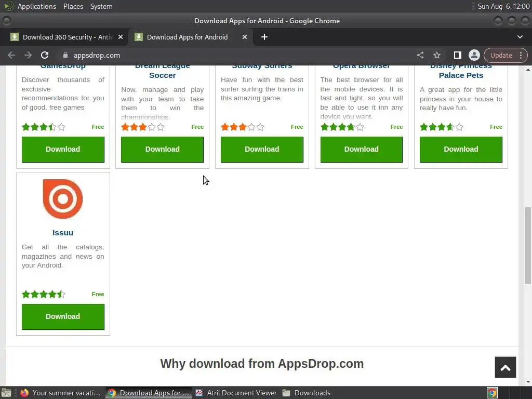The width and height of the screenshot is (532, 399).
Task: Download Opera Browser
Action: click(x=362, y=149)
